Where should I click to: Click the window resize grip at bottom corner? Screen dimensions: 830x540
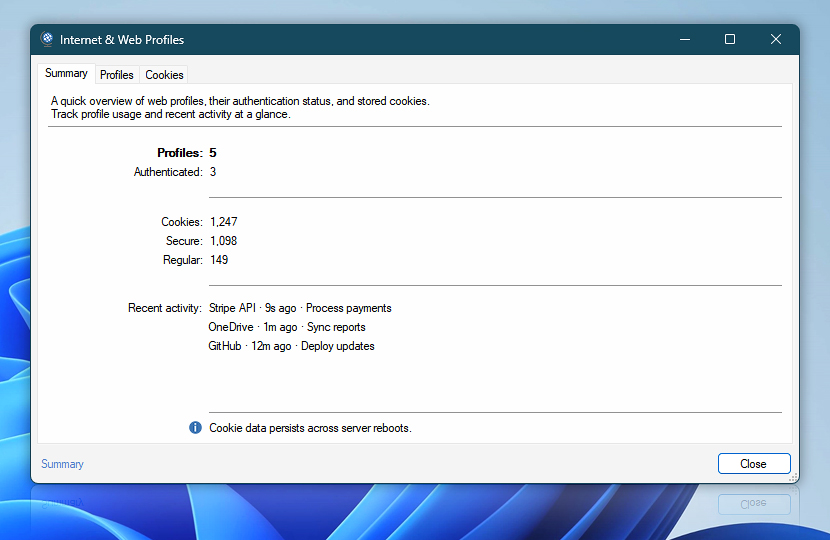click(x=793, y=478)
